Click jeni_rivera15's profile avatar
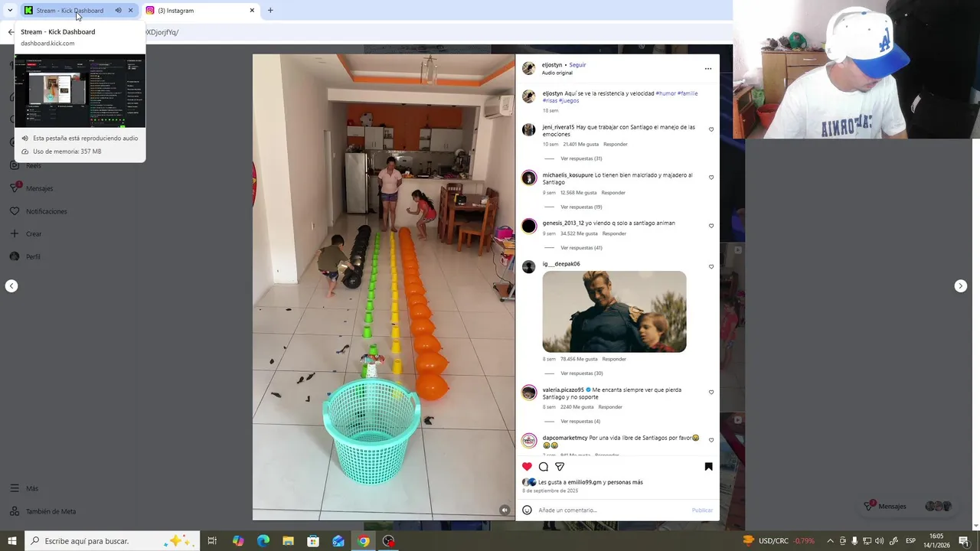Viewport: 980px width, 551px height. coord(528,130)
